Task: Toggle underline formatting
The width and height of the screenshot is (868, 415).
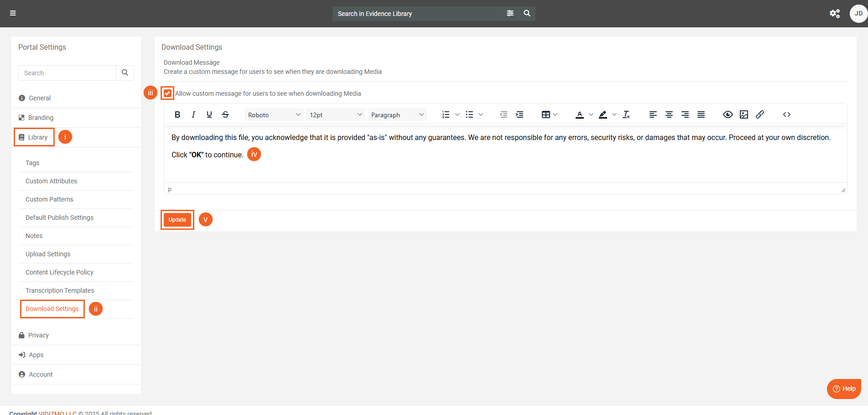Action: (209, 114)
